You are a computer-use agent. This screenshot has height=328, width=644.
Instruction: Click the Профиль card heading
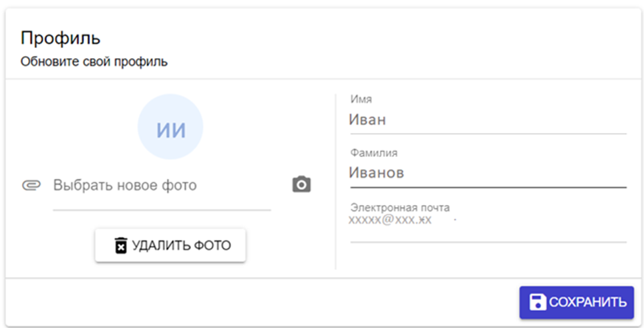pyautogui.click(x=60, y=37)
